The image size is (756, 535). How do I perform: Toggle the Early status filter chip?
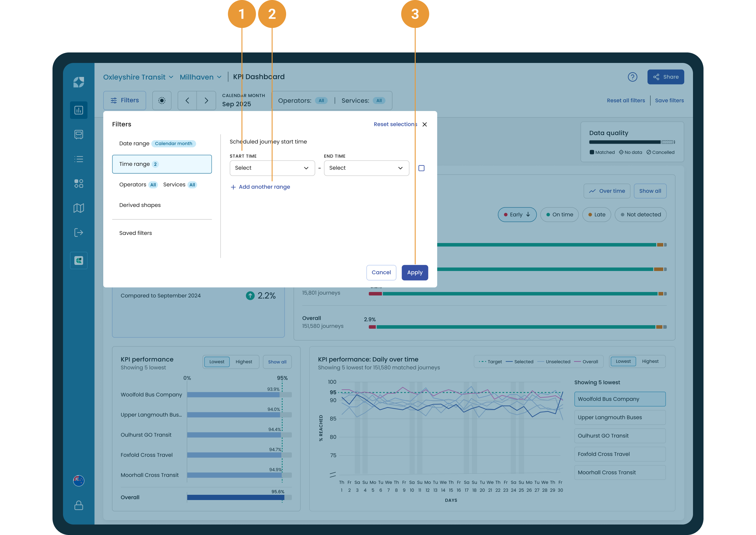tap(517, 214)
